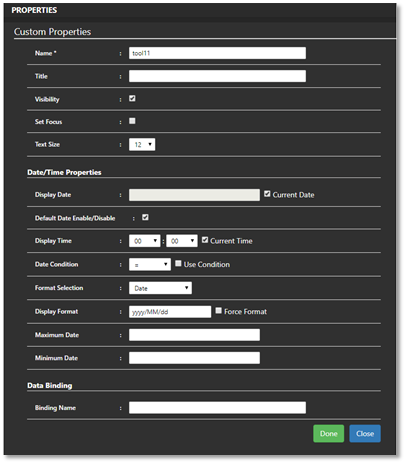Click the blue Close button
Viewport: 406px width, 464px height.
click(365, 434)
